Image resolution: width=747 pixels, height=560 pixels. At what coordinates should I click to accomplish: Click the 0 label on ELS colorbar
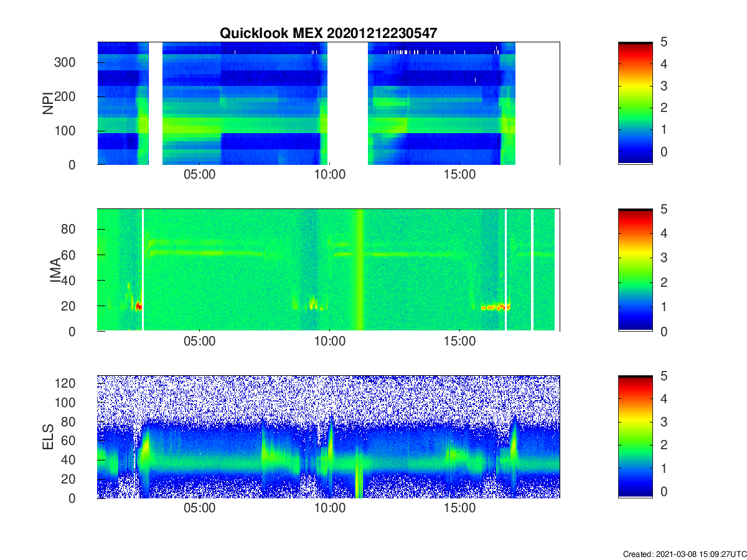click(x=663, y=490)
